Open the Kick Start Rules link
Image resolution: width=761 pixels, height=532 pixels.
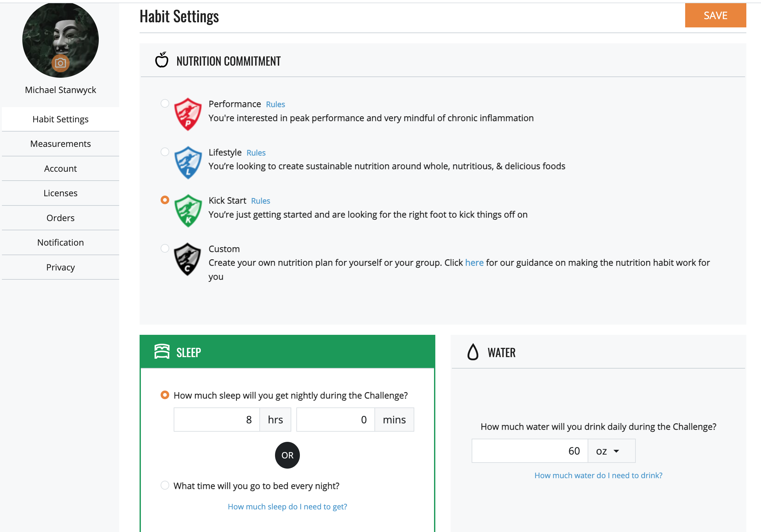coord(260,201)
